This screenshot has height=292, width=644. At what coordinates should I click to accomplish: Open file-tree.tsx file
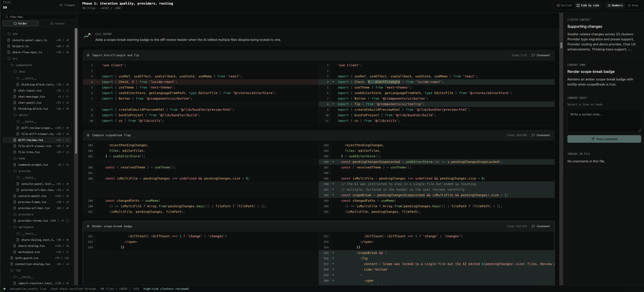(x=37, y=152)
